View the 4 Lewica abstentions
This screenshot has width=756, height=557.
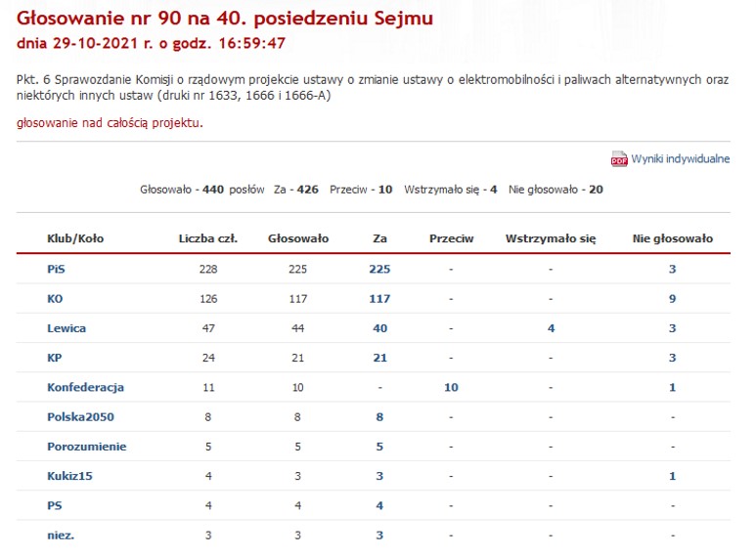tap(551, 328)
